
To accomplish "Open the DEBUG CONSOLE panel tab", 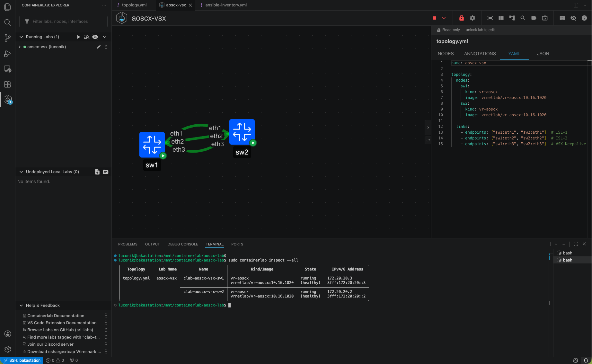I will pos(183,244).
